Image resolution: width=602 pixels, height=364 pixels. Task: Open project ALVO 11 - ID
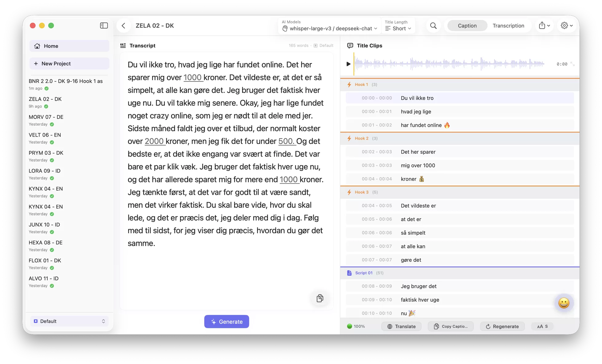[69, 282]
